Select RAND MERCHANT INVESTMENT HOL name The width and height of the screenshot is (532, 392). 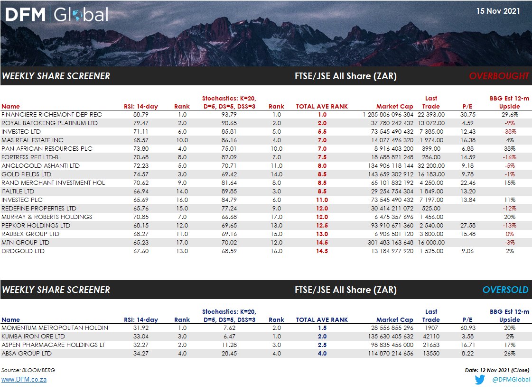tap(53, 182)
